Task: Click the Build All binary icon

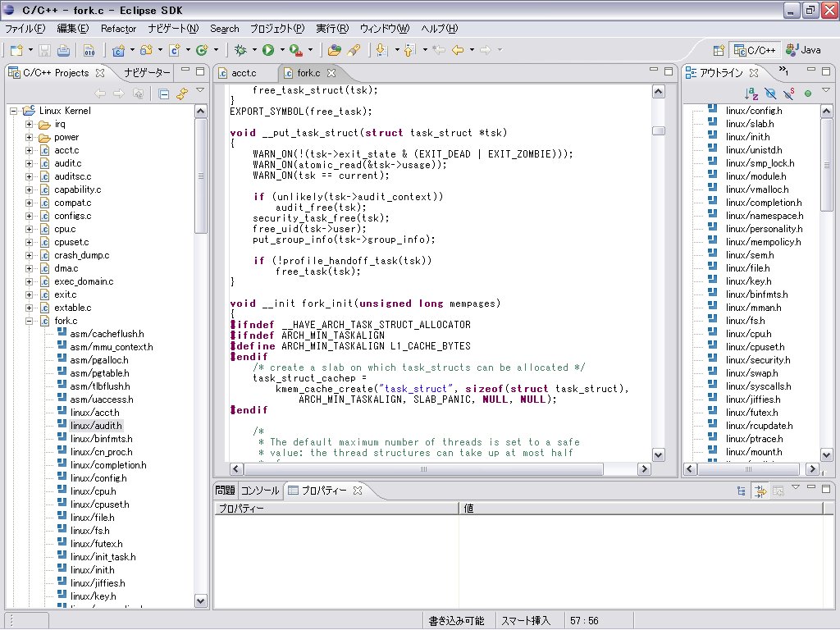Action: pyautogui.click(x=89, y=50)
